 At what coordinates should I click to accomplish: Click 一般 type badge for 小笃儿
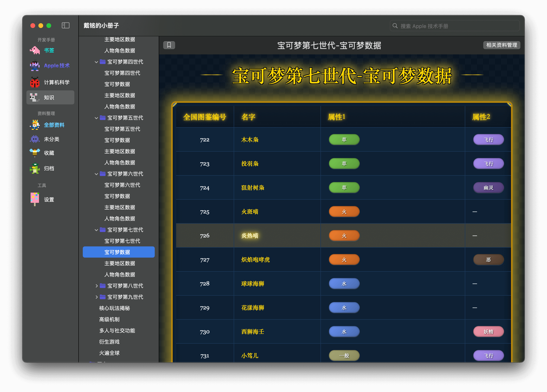tap(344, 356)
